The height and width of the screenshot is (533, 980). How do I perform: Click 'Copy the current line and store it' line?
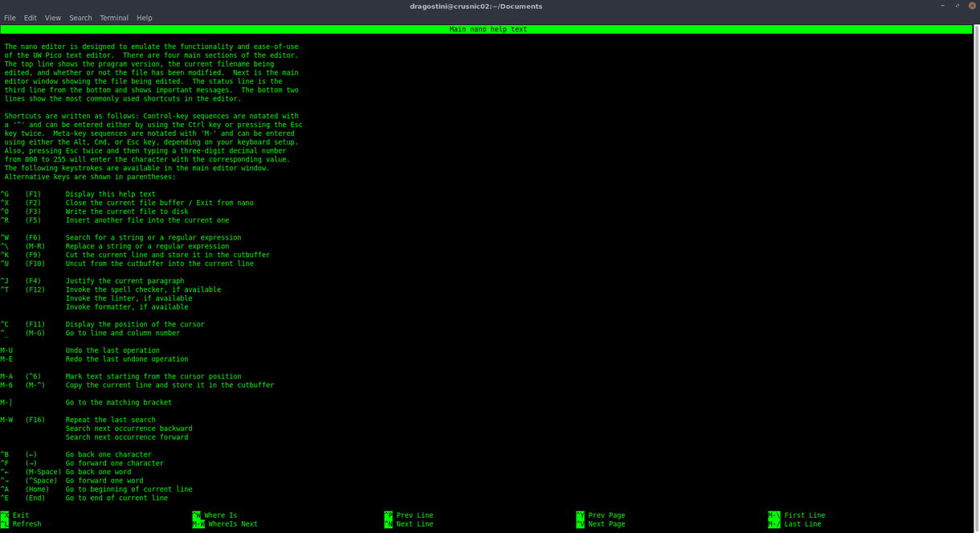[x=170, y=385]
